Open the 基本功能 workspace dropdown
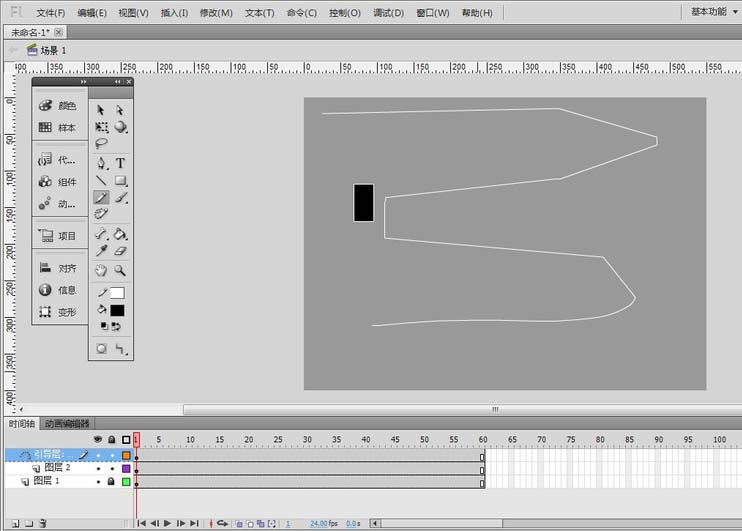This screenshot has width=742, height=531. 714,11
